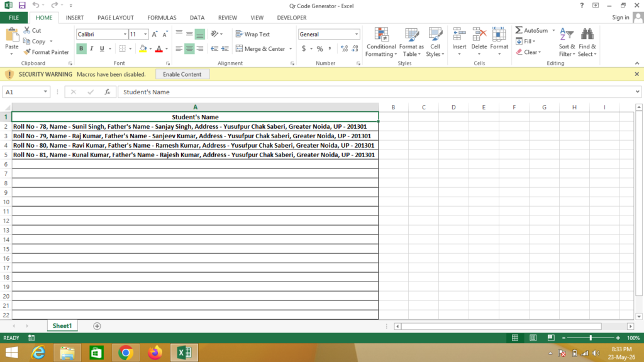The width and height of the screenshot is (644, 362).
Task: Decrease Decimal places
Action: pos(355,48)
